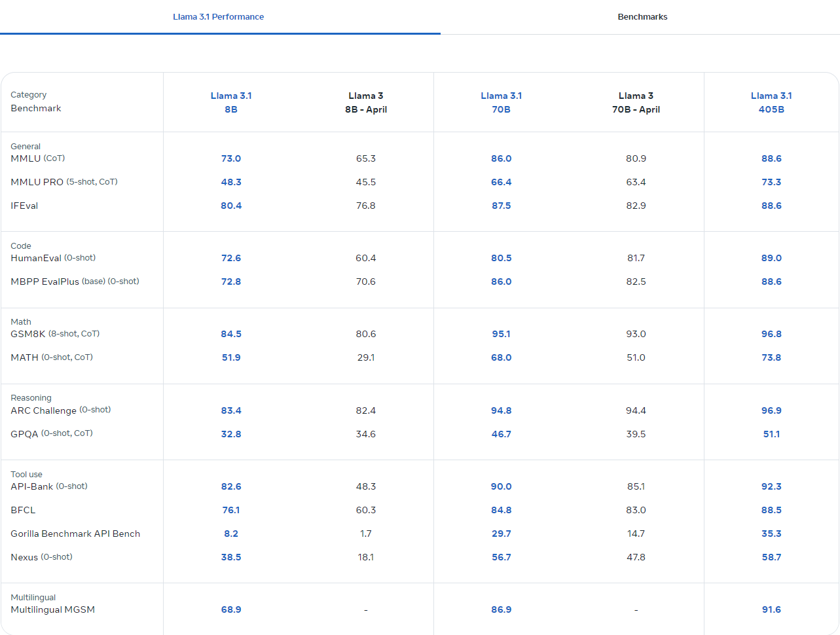Click the 86.9 Multilingual MGSM score
The height and width of the screenshot is (635, 840).
click(502, 609)
